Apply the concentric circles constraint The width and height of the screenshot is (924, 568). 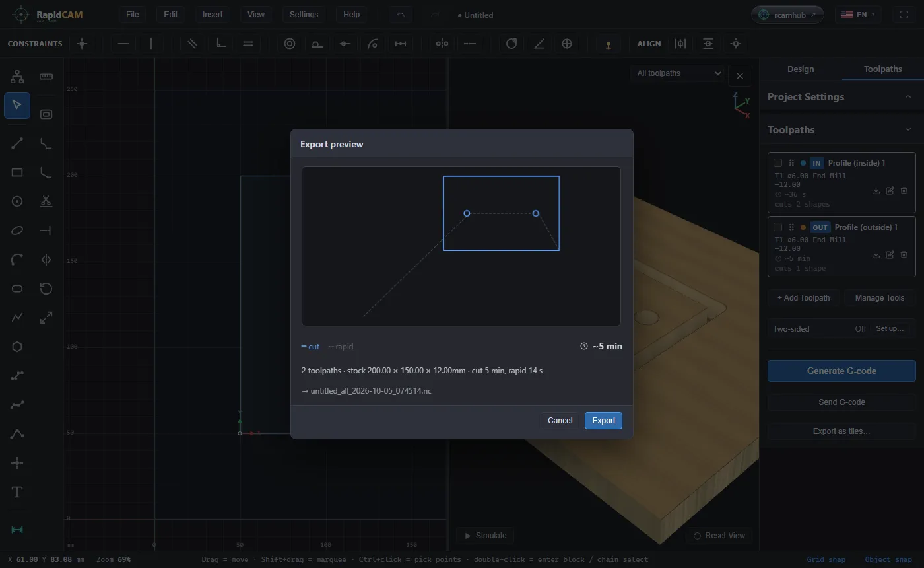tap(289, 44)
